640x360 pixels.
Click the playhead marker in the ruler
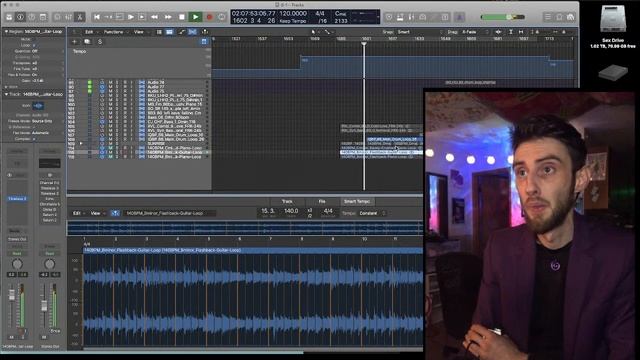tap(364, 44)
